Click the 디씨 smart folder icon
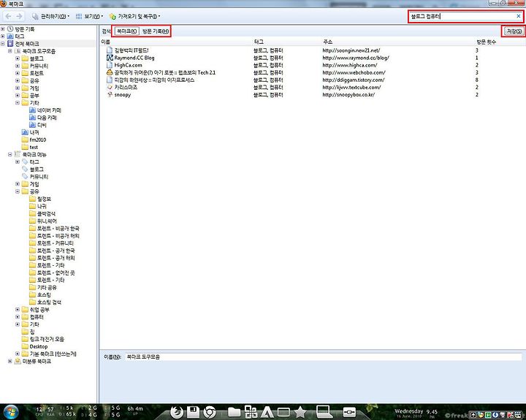This screenshot has height=420, width=526. pos(33,125)
